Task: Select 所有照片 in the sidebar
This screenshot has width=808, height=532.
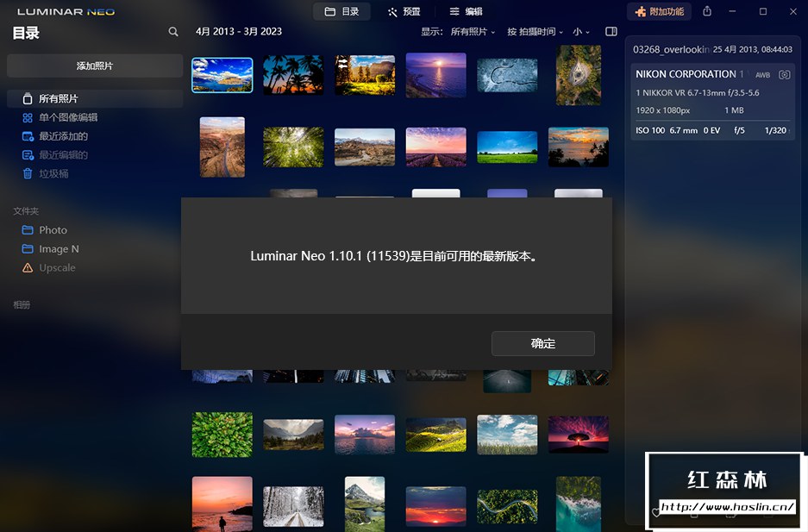Action: tap(95, 98)
